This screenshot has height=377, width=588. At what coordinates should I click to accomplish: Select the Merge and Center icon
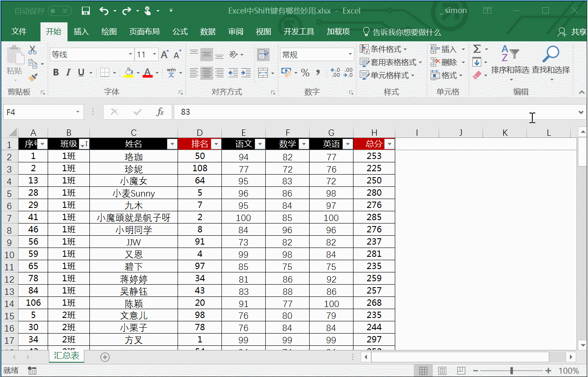[x=263, y=72]
